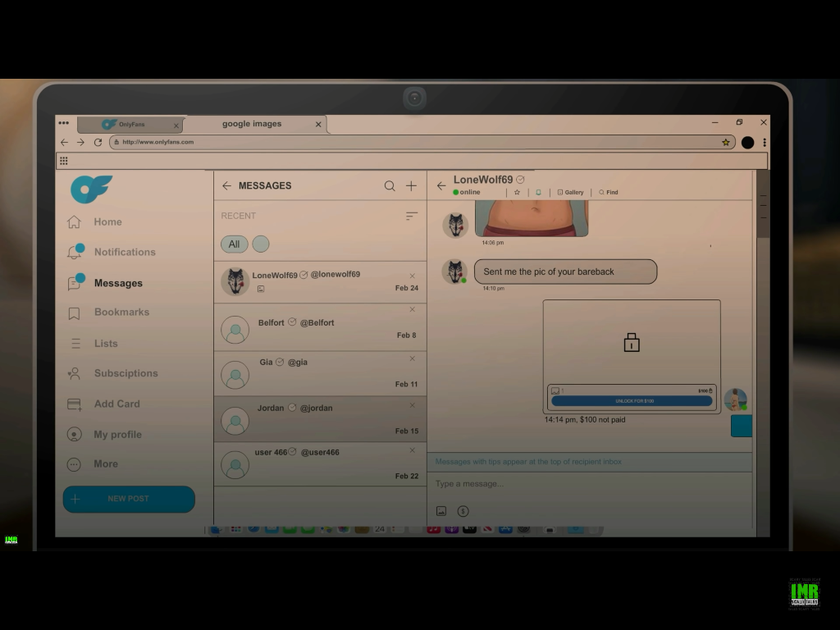Click the locked media padlock icon
Viewport: 840px width, 630px height.
632,342
